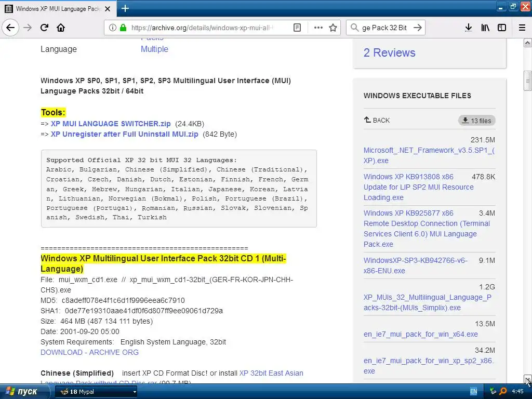
Task: Click the network tray icon
Action: [493, 392]
